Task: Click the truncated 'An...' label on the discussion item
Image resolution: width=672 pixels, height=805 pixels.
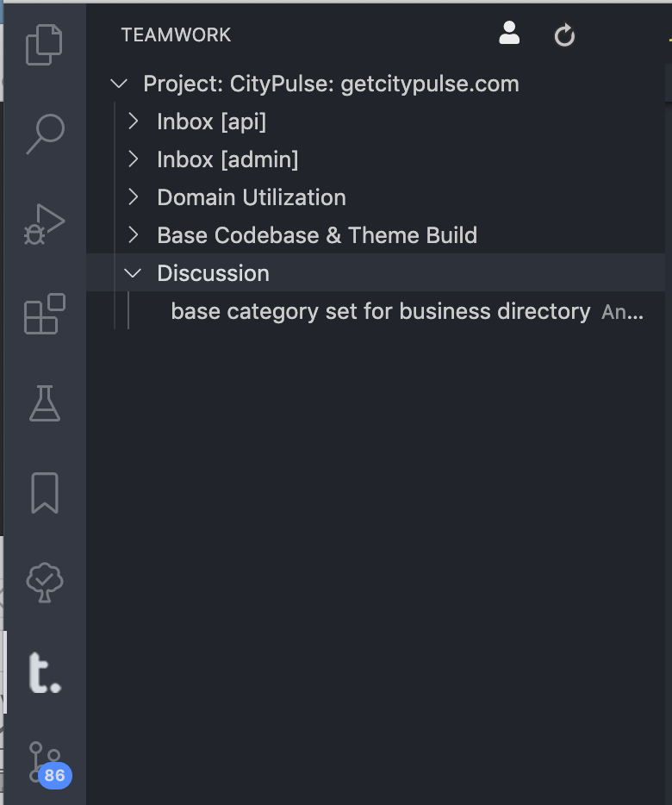Action: [x=622, y=311]
